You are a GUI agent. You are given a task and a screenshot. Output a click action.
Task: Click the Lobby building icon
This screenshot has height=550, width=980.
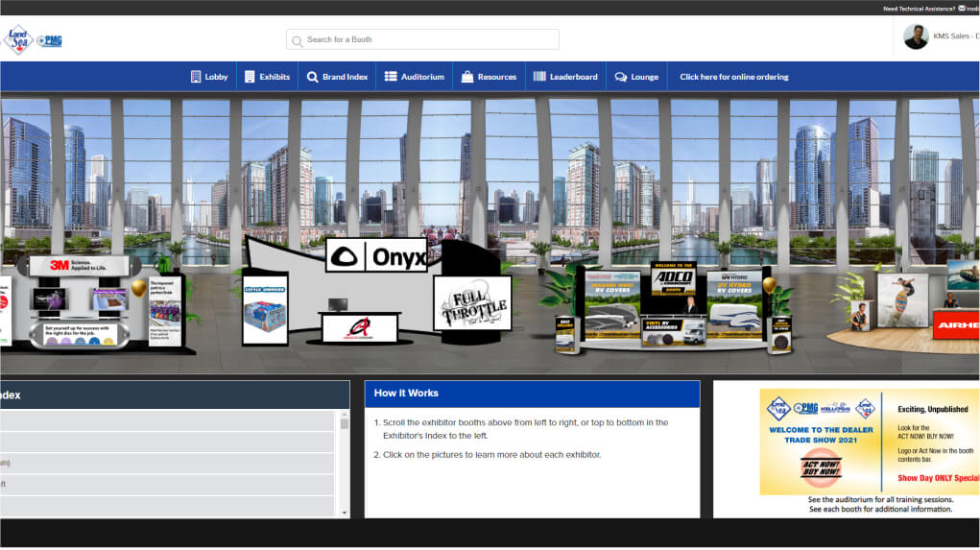(x=196, y=76)
